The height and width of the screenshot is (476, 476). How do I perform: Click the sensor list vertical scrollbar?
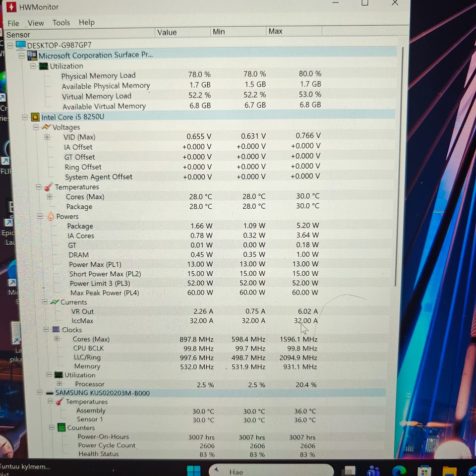point(399,167)
